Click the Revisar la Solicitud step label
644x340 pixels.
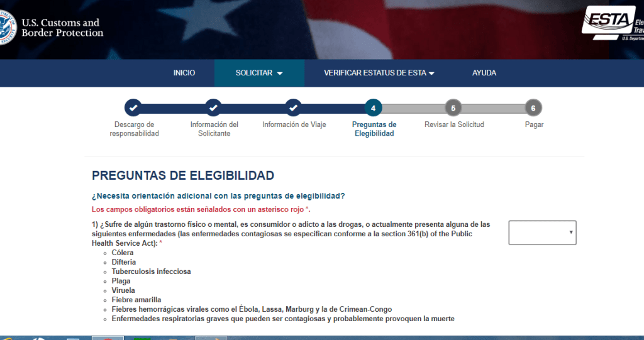click(x=454, y=124)
